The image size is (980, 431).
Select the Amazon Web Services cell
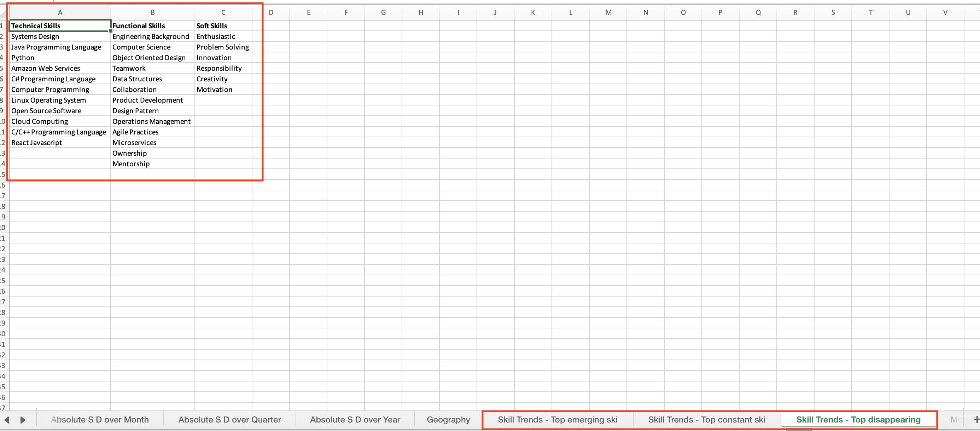click(x=60, y=68)
